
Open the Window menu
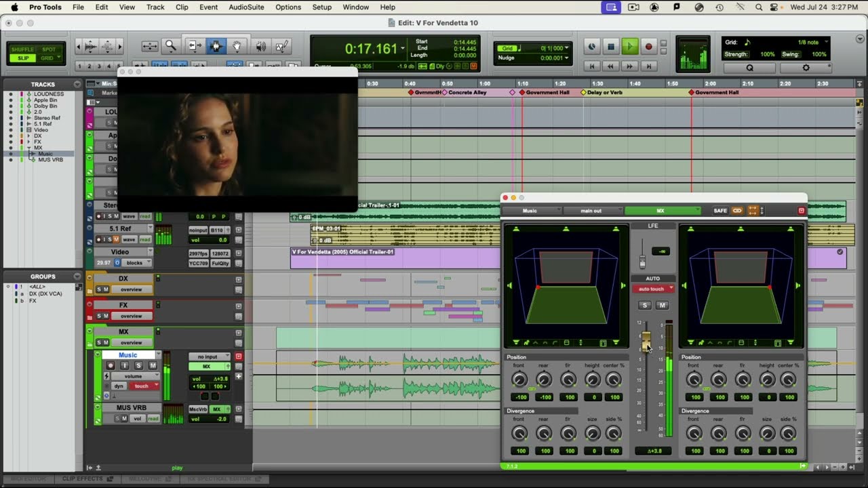point(356,7)
